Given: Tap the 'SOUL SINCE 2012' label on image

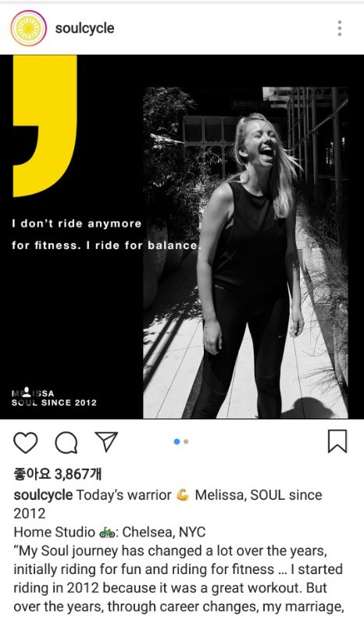Looking at the screenshot, I should (x=54, y=402).
